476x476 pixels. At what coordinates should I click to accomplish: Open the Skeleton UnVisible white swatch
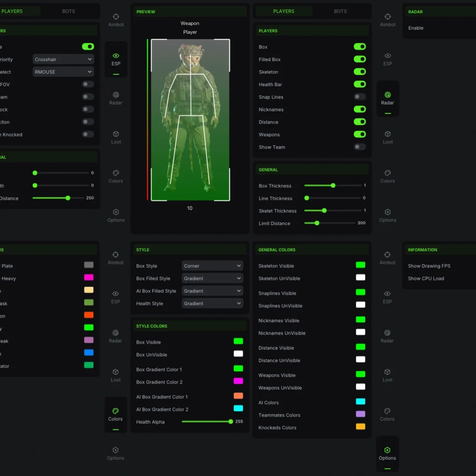tap(360, 278)
